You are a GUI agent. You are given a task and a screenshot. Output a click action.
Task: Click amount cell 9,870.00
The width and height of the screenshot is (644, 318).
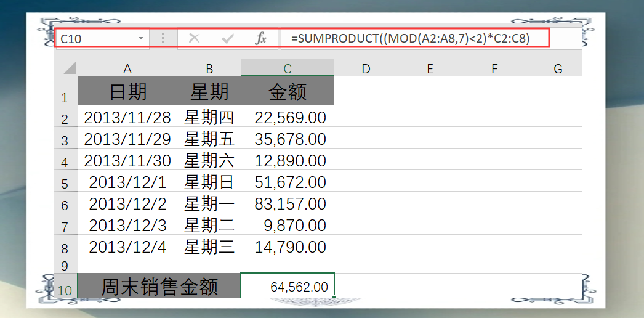(288, 224)
